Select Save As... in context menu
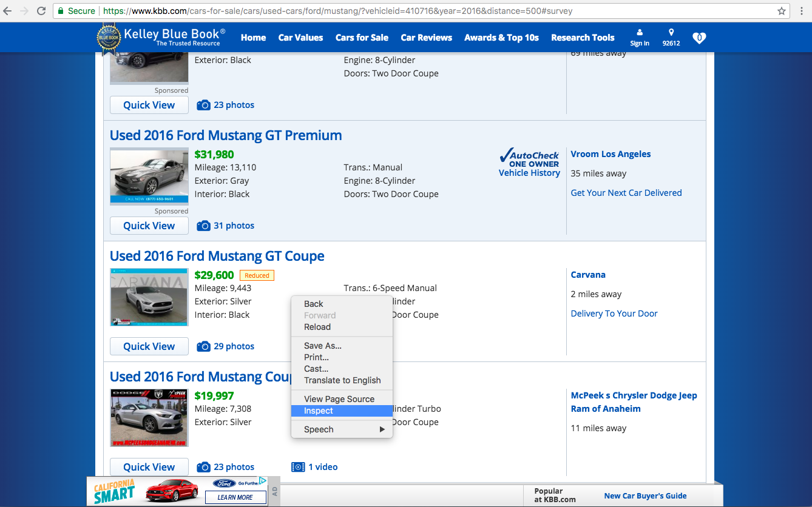Screen dimensions: 812x507 point(323,346)
